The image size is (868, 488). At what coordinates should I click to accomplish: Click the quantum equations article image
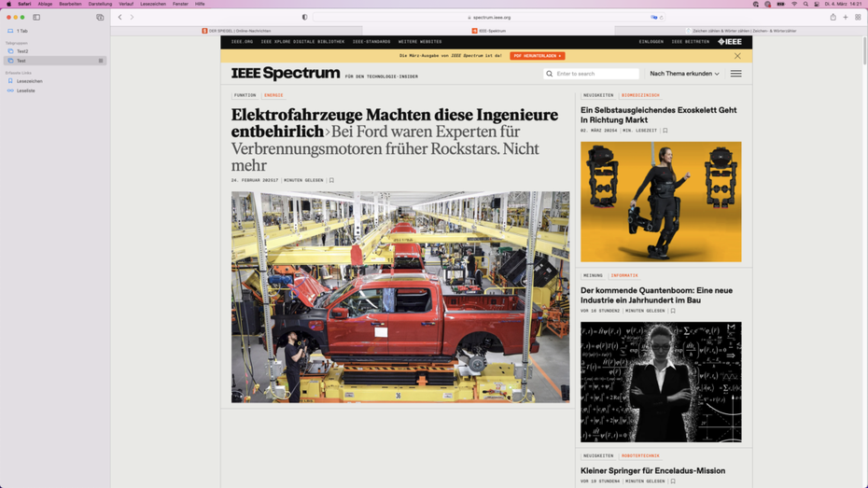click(661, 382)
